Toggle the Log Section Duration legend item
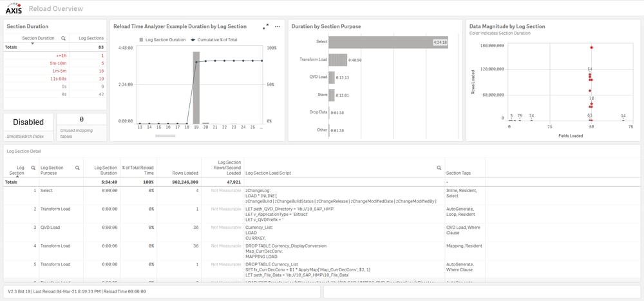Image resolution: width=644 pixels, height=301 pixels. click(162, 40)
